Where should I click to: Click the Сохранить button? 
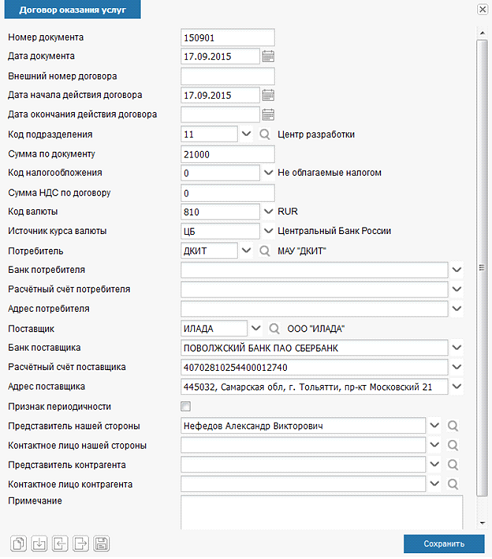pyautogui.click(x=444, y=544)
